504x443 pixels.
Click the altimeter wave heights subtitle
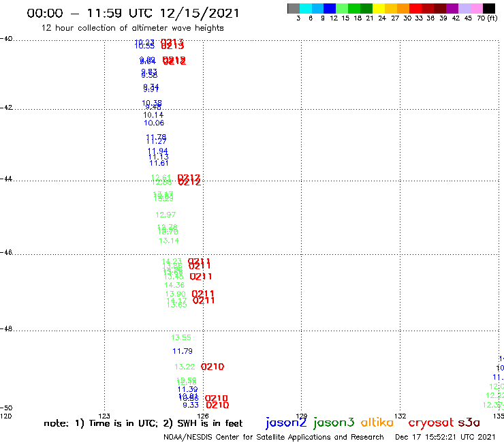tap(132, 28)
